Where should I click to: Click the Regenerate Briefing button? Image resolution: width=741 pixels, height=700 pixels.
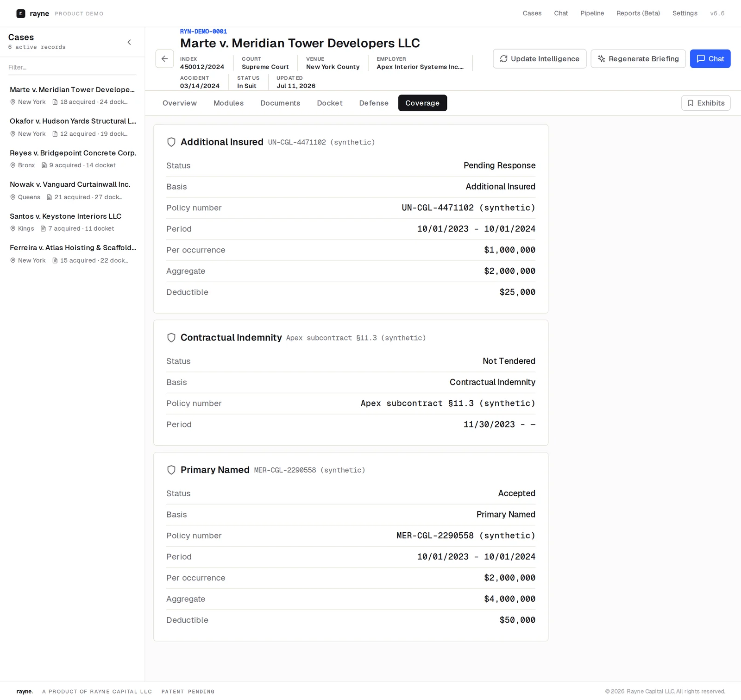point(638,59)
